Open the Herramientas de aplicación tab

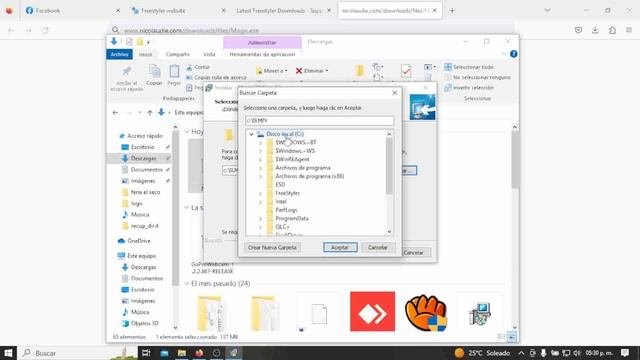tap(262, 54)
